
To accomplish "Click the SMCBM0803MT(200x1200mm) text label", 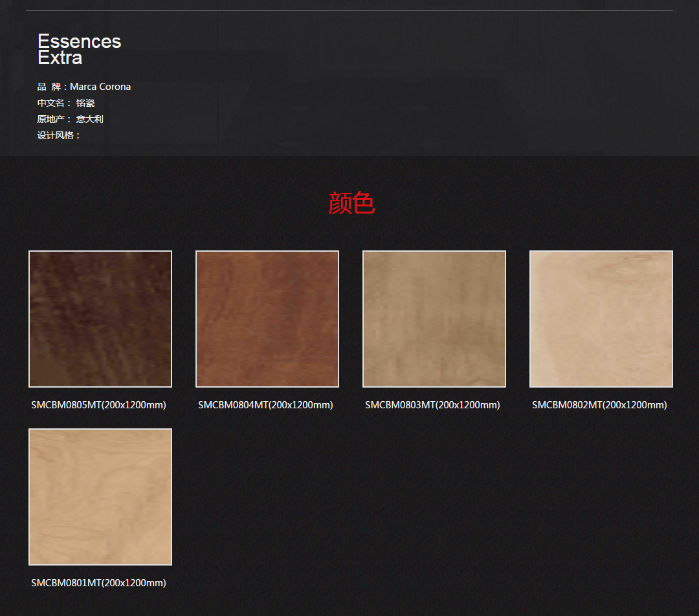I will (432, 405).
